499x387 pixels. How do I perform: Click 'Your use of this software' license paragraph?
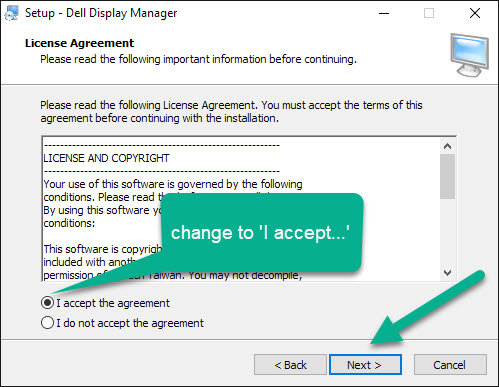173,184
